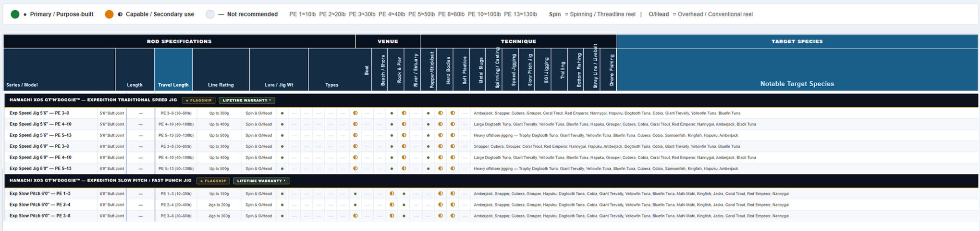Select the row Exp Slow Pitch 6'0" — PE 3–8
Viewport: 980px width, 231px height.
click(x=491, y=216)
